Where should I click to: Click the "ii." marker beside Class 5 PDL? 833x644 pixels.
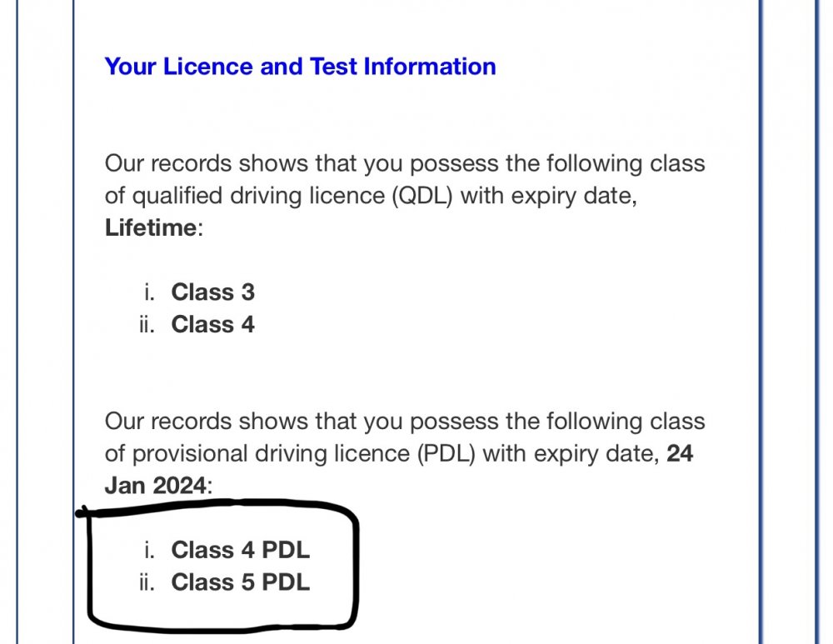(x=147, y=582)
